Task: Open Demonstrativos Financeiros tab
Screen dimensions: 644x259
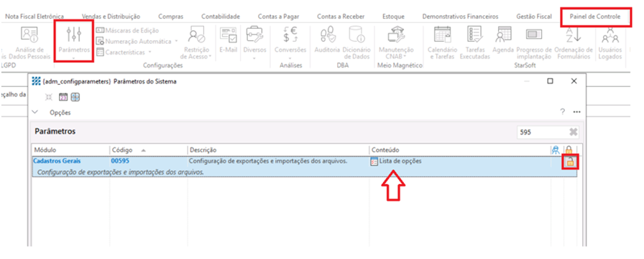Action: [x=460, y=17]
